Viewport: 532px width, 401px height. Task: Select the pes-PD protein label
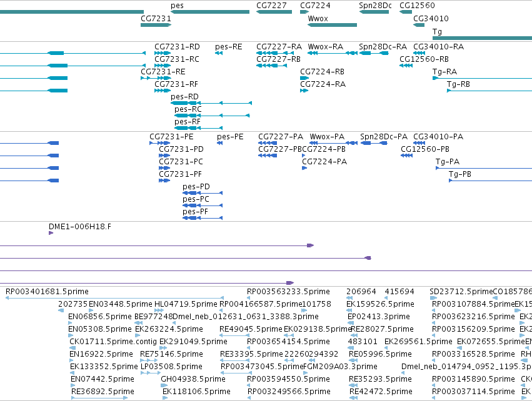point(196,187)
